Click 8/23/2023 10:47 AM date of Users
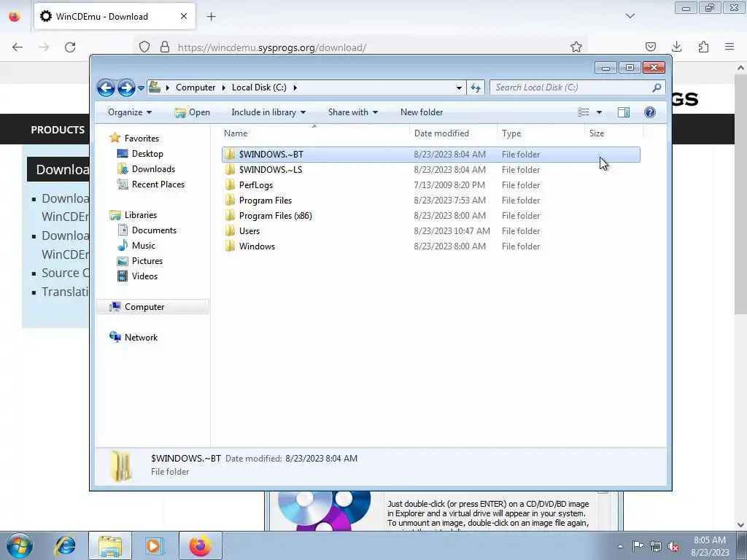Image resolution: width=747 pixels, height=560 pixels. coord(452,231)
